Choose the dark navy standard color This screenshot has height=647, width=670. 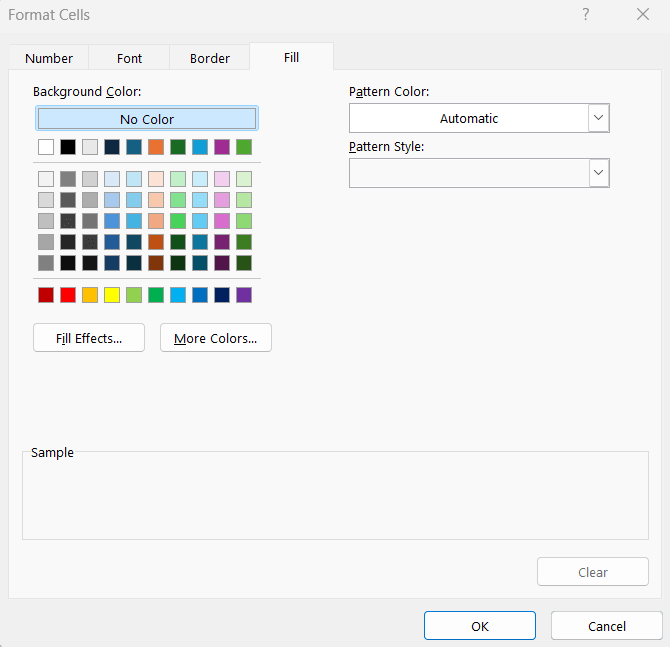click(222, 295)
